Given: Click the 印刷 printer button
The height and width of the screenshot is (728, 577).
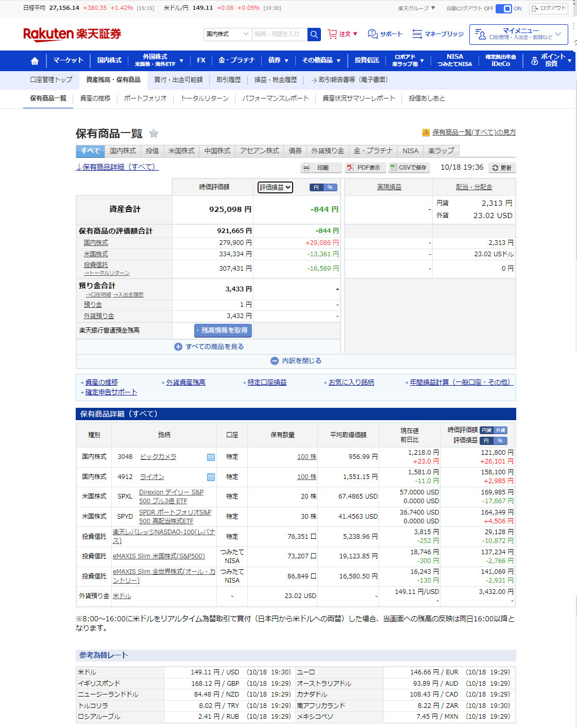Looking at the screenshot, I should pos(321,168).
